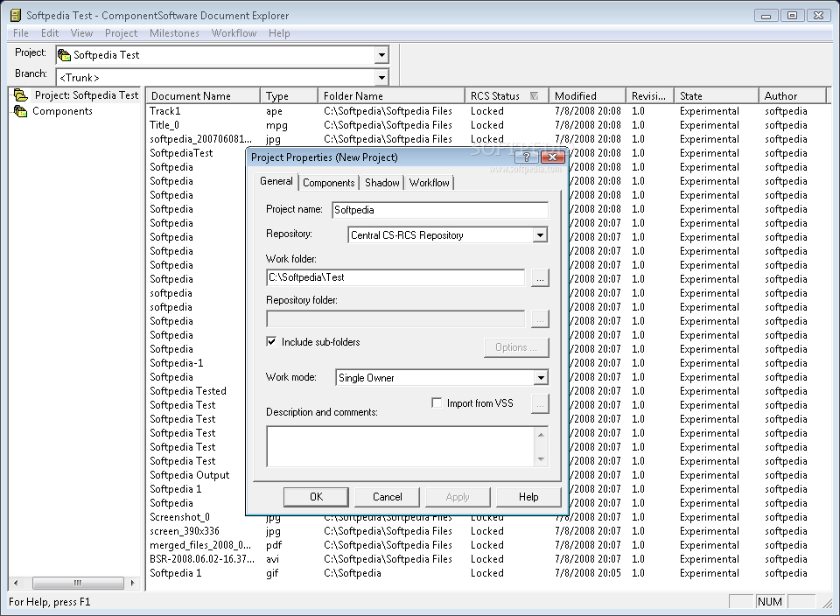Image resolution: width=840 pixels, height=616 pixels.
Task: Switch to the General tab
Action: click(276, 181)
